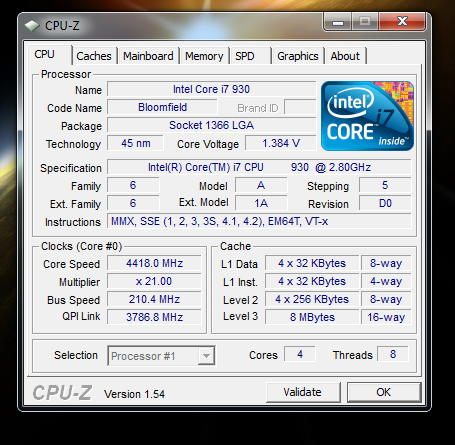Click the Intel Core i7 inside logo
Viewport: 455px width, 445px height.
(367, 116)
